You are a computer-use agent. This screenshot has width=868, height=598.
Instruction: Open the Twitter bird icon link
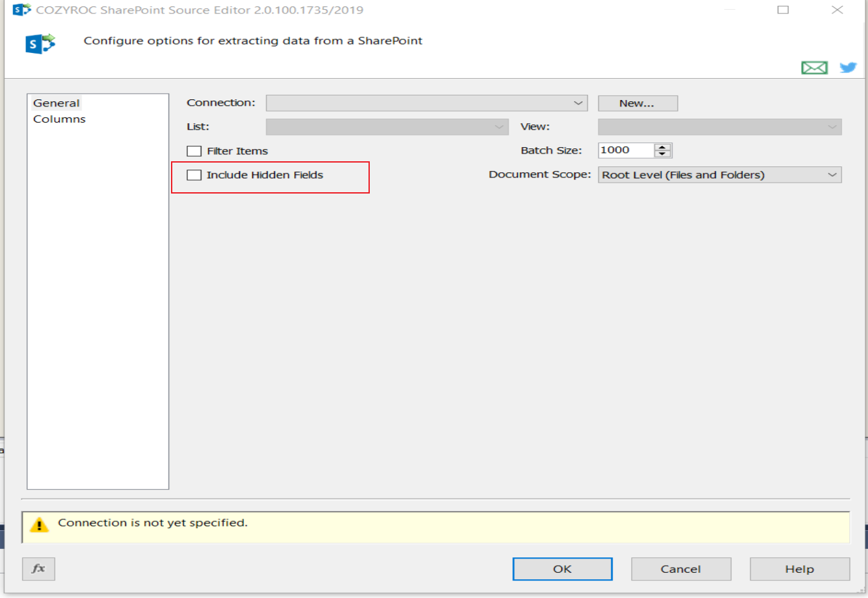pyautogui.click(x=848, y=68)
